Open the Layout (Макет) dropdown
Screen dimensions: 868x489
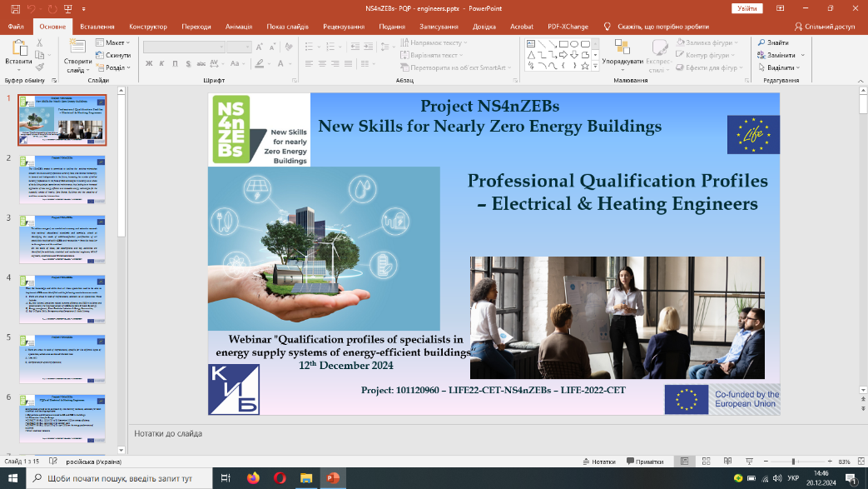pos(113,42)
